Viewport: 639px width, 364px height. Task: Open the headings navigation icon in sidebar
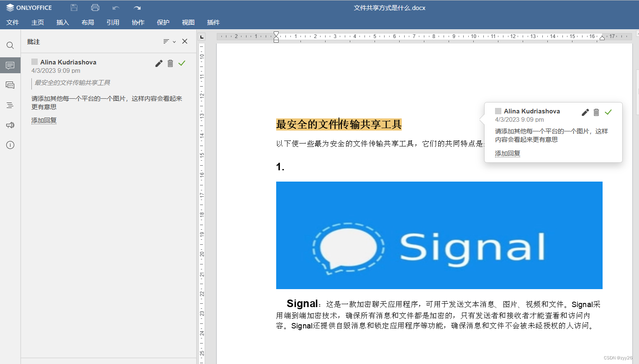10,105
